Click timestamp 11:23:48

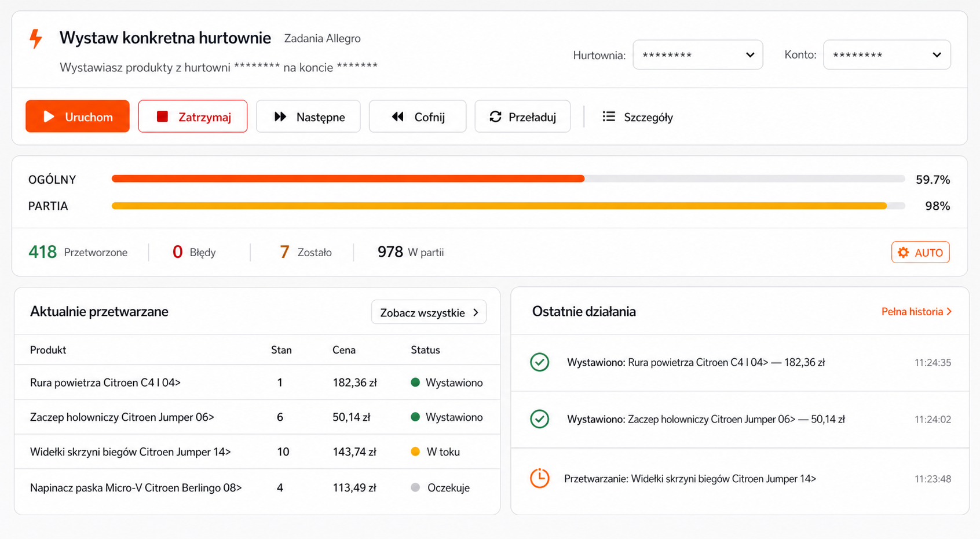point(933,479)
